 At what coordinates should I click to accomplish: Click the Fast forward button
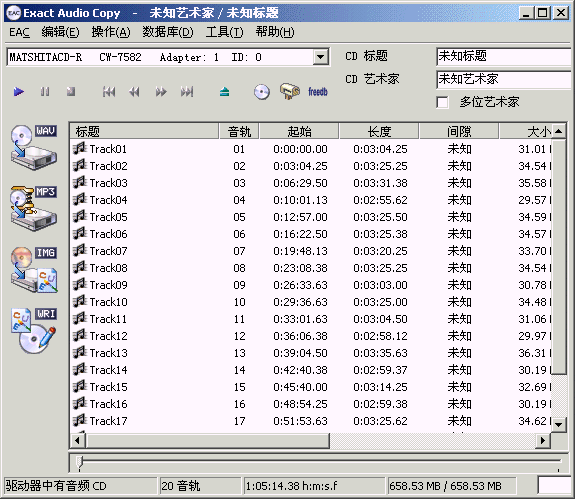161,92
